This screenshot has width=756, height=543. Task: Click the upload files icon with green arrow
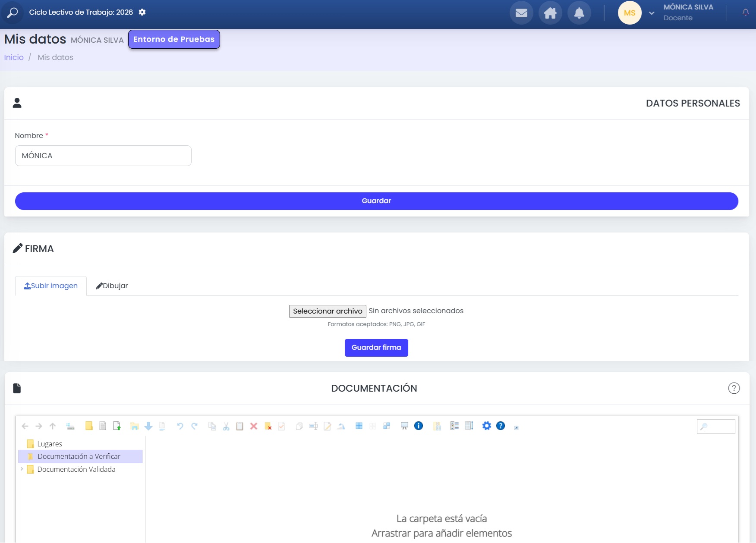(117, 426)
